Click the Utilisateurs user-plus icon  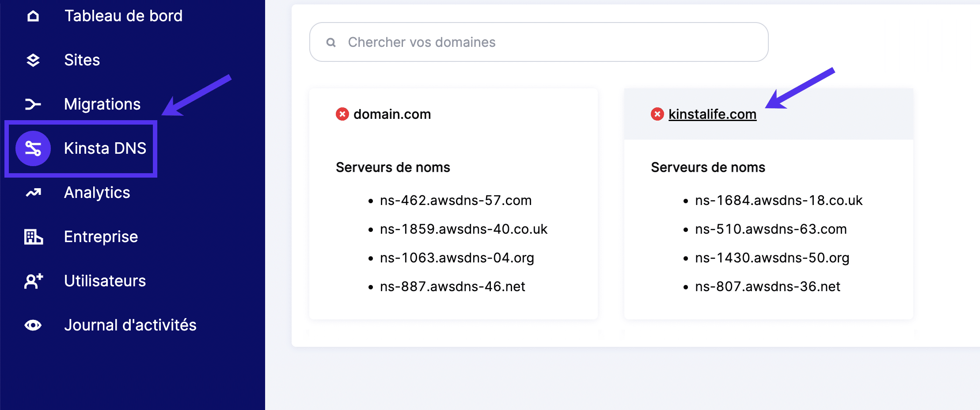tap(33, 281)
